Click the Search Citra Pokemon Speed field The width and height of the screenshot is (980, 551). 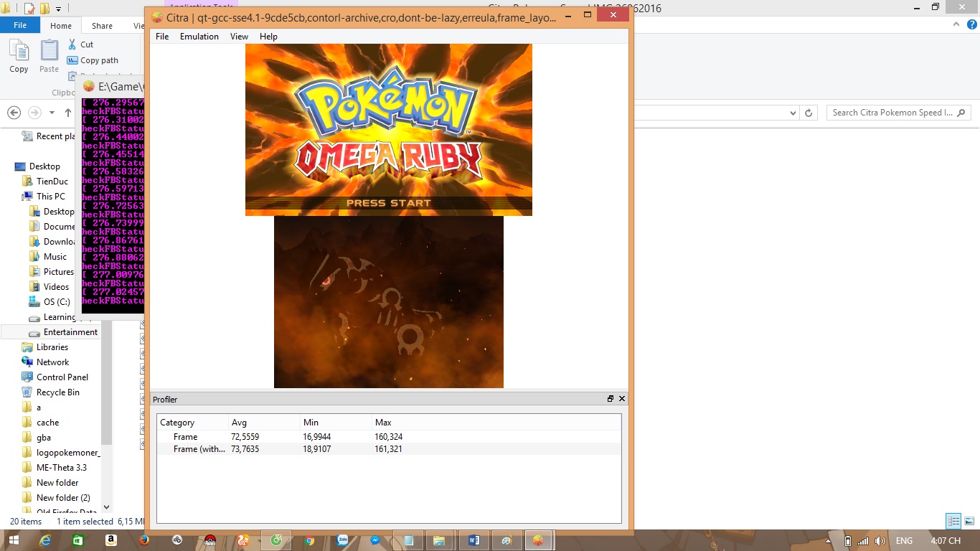click(899, 113)
